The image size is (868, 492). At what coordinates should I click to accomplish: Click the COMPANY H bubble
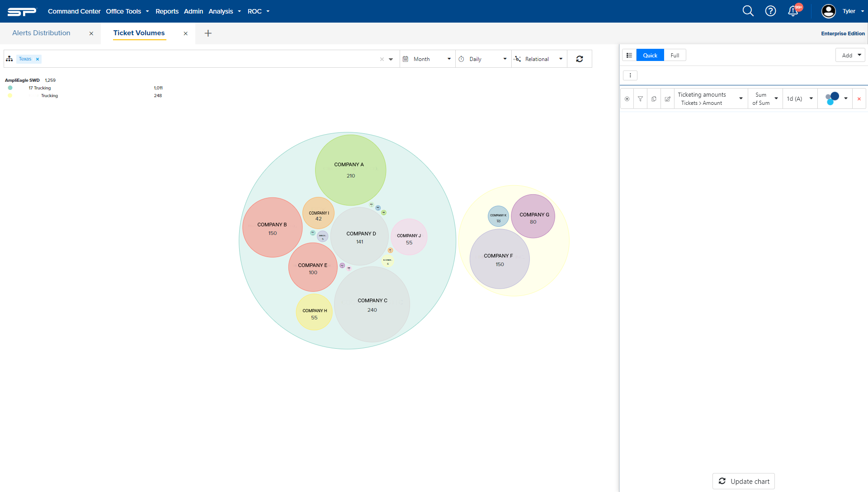point(314,312)
